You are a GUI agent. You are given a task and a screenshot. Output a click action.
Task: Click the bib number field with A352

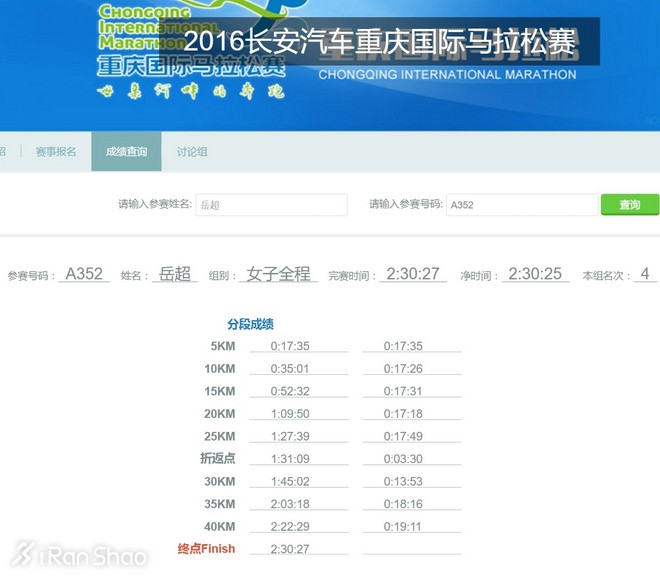point(522,205)
